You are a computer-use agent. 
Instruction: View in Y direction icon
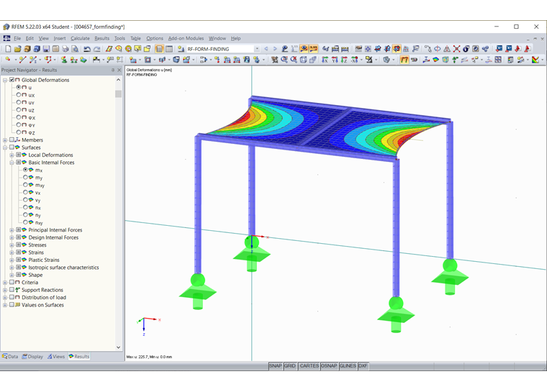pos(335,60)
